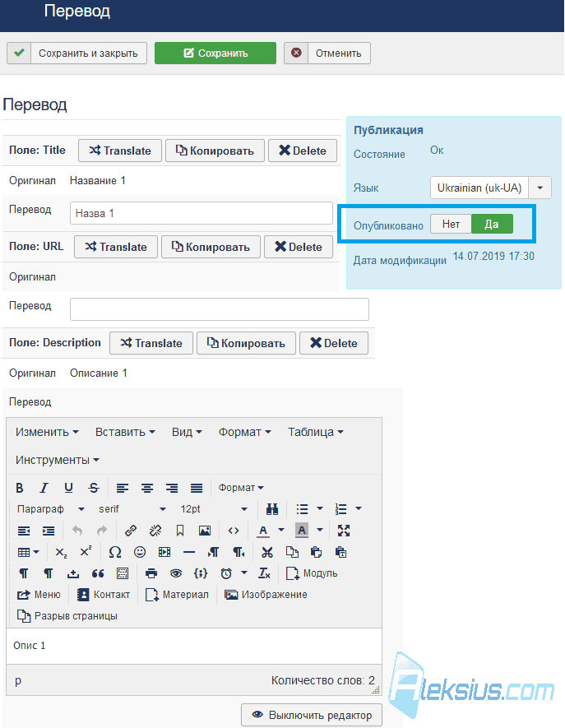Image resolution: width=565 pixels, height=728 pixels.
Task: Apply superscript formatting
Action: point(86,552)
